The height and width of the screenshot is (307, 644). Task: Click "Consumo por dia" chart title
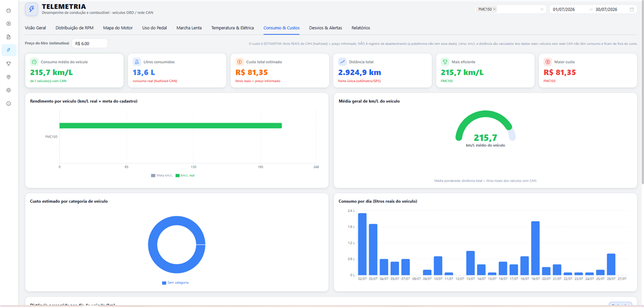378,202
